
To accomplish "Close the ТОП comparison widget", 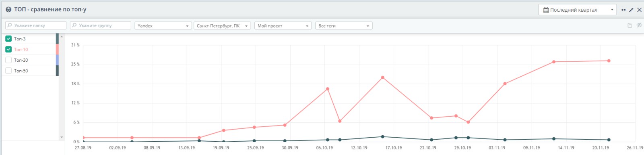I will 639,10.
